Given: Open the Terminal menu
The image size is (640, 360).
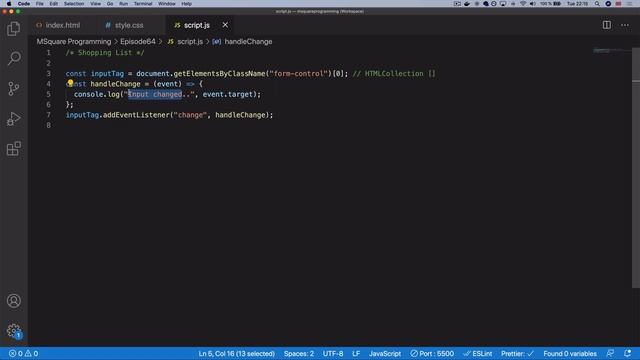Looking at the screenshot, I should tap(143, 4).
